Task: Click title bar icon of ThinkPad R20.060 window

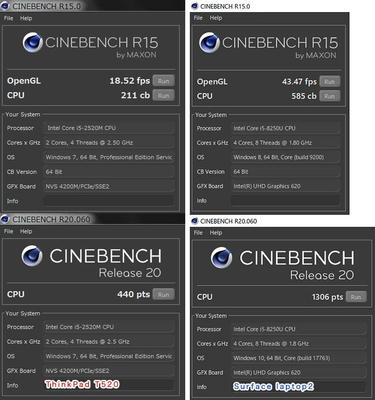Action: (5, 219)
